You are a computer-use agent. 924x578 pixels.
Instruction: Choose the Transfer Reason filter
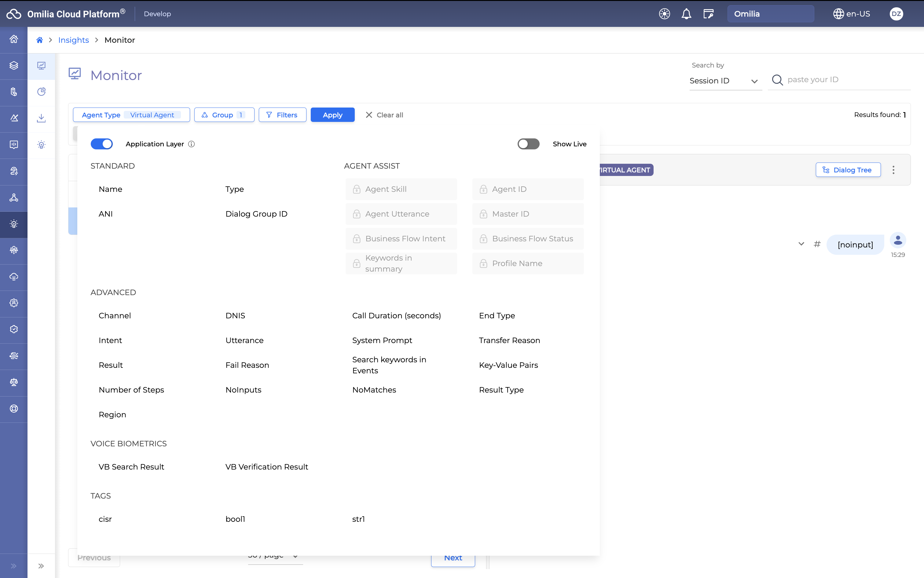point(509,341)
